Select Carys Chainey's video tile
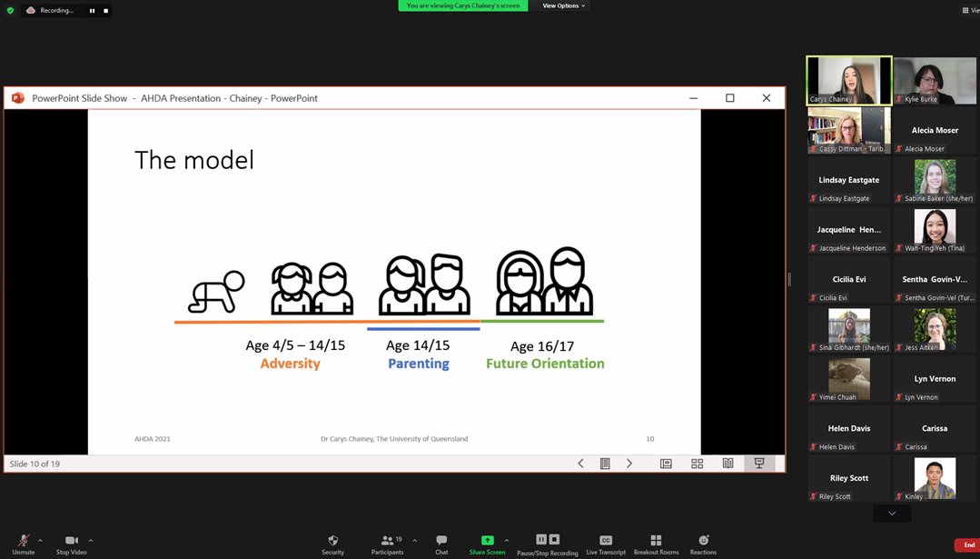 (x=848, y=80)
